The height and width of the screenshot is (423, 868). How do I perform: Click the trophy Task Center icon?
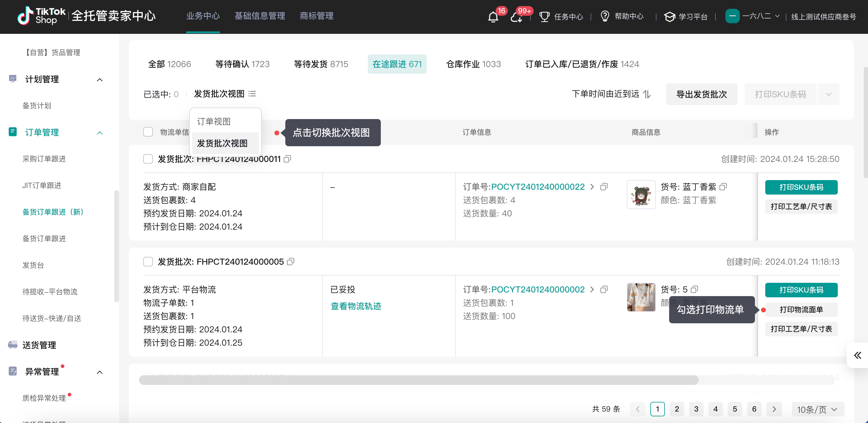coord(544,17)
